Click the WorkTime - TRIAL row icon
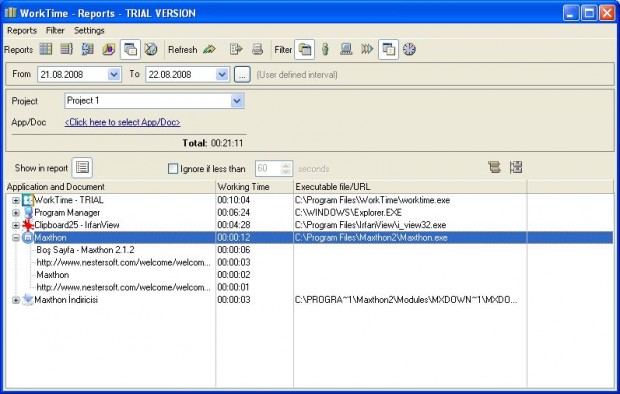Screen dimensions: 620x394 [28, 200]
